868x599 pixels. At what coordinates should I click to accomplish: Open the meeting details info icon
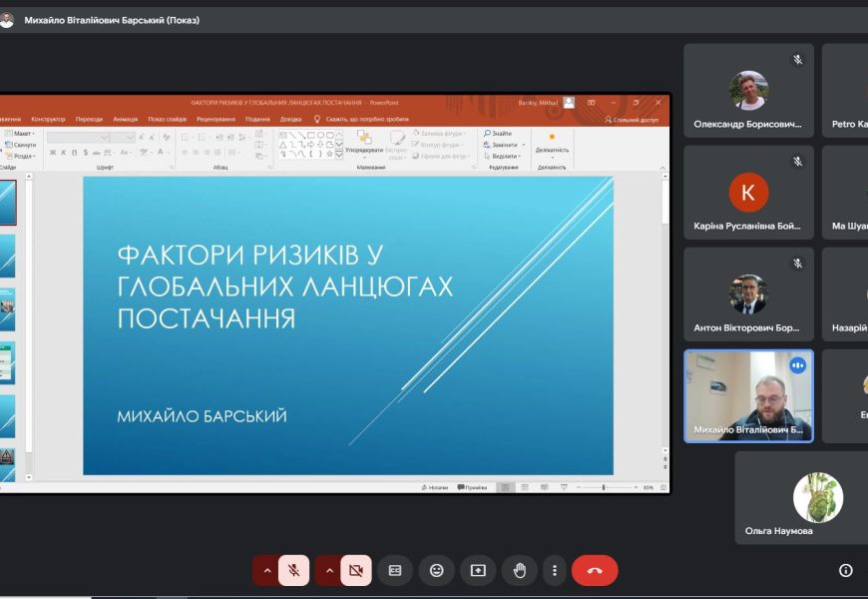click(845, 570)
